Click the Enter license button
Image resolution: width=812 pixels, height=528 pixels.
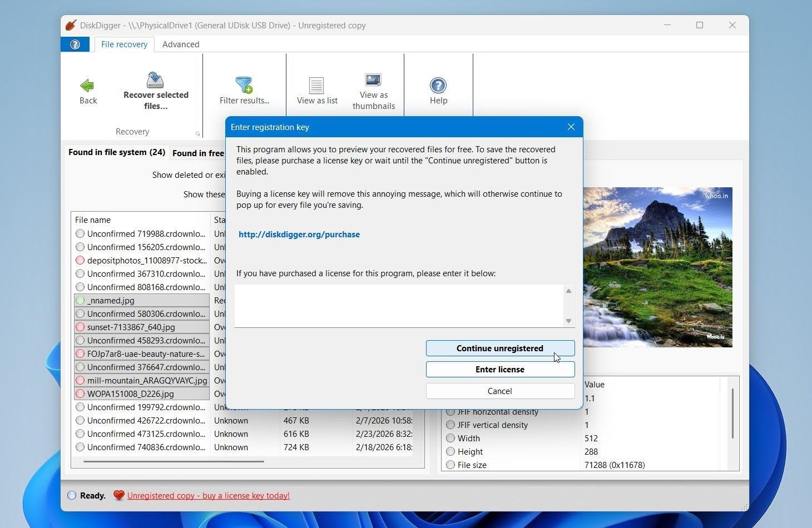point(500,370)
